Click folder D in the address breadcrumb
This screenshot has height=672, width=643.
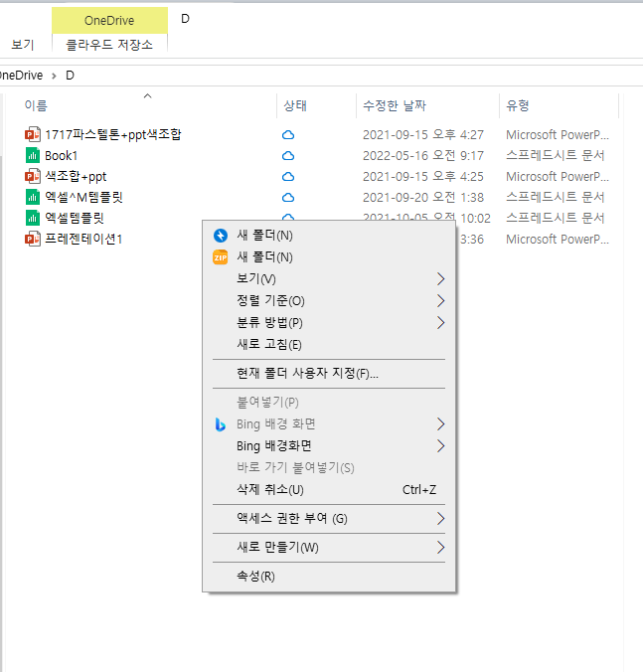coord(70,76)
